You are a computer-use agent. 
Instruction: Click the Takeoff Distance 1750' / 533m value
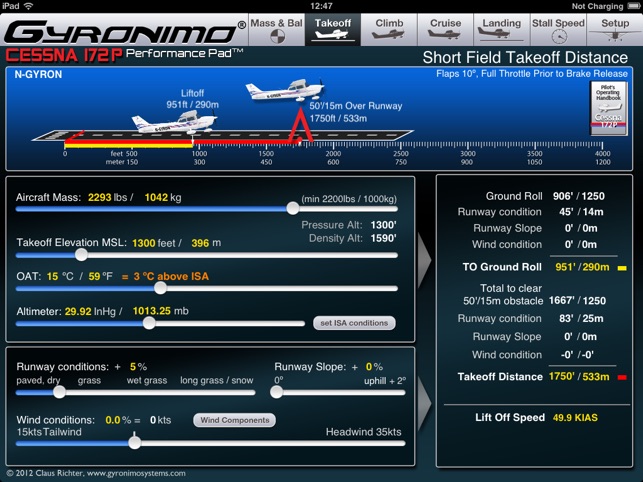(579, 377)
